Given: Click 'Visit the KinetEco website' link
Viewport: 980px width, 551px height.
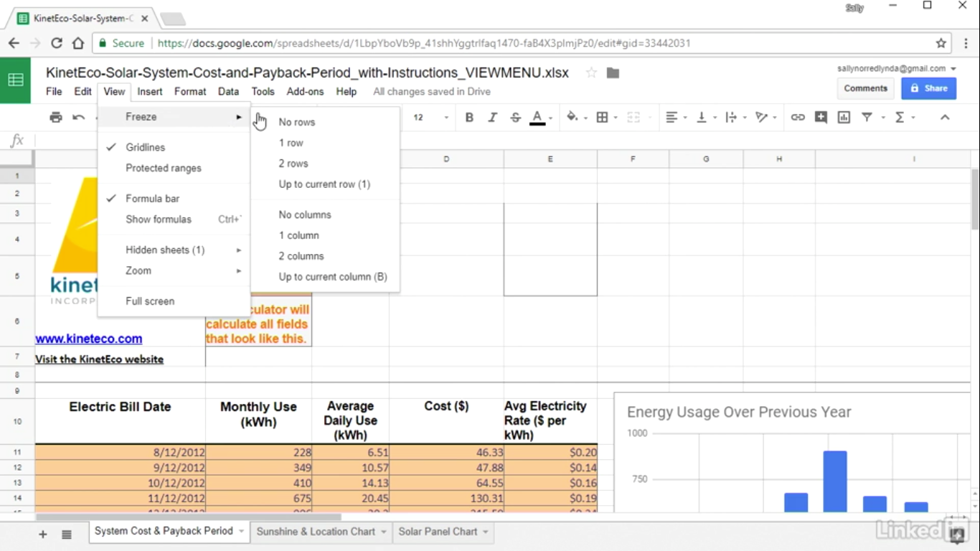Looking at the screenshot, I should 99,359.
